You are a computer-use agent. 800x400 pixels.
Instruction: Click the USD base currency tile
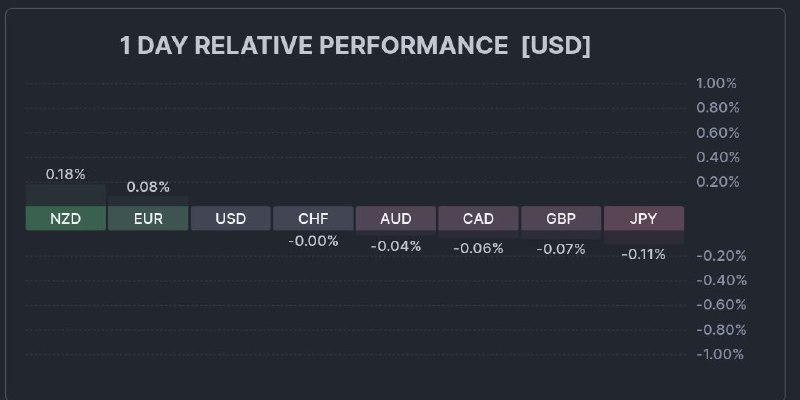[231, 218]
